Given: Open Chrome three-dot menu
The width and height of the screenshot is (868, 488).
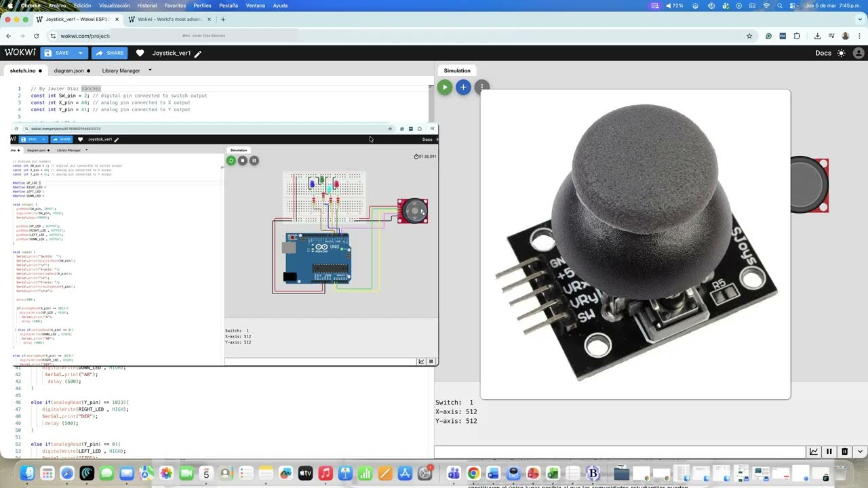Looking at the screenshot, I should (859, 36).
